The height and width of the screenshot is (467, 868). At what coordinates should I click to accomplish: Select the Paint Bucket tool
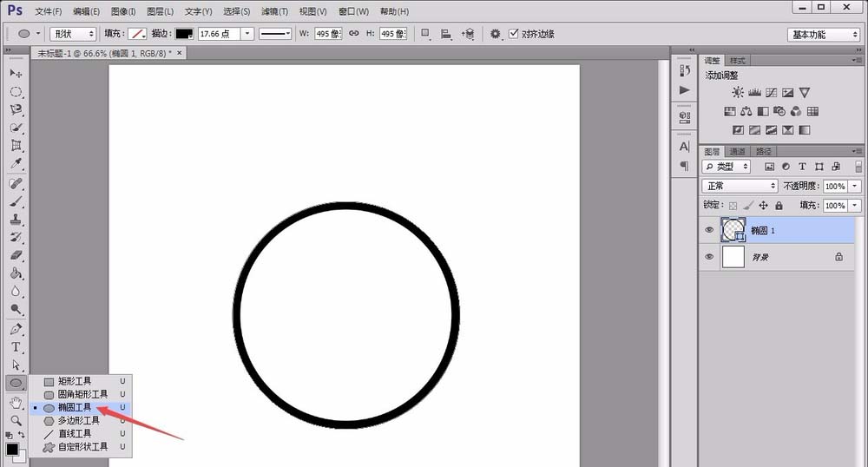tap(16, 273)
